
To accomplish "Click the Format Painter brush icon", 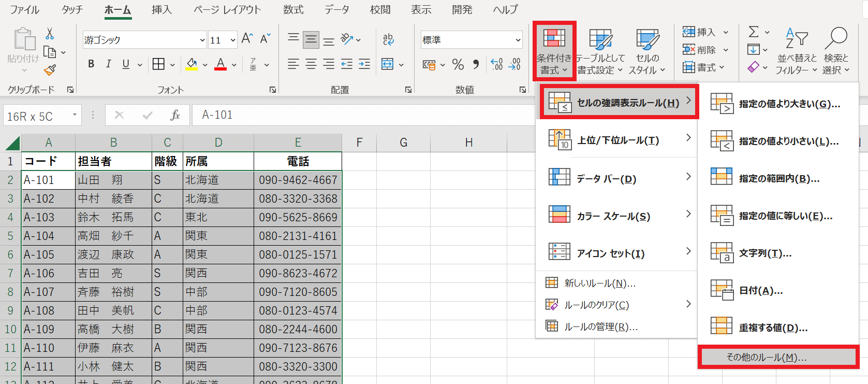I will point(50,70).
